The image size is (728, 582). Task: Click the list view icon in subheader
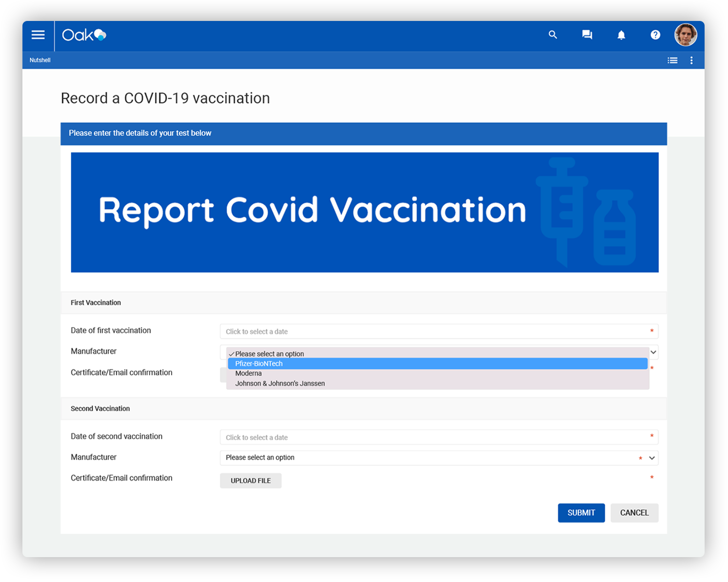(672, 60)
